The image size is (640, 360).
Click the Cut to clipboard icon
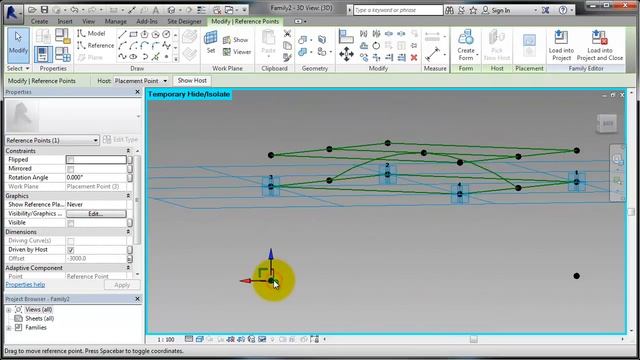287,33
